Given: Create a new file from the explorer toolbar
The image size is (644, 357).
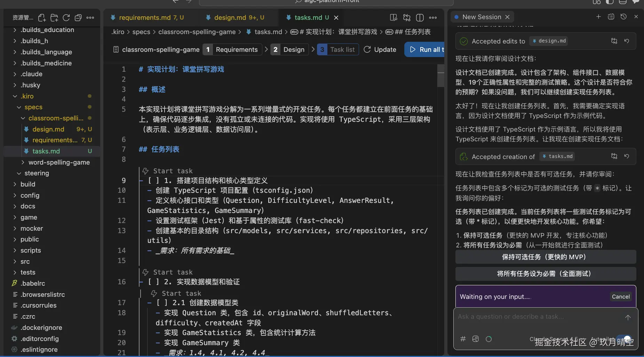Looking at the screenshot, I should (42, 17).
